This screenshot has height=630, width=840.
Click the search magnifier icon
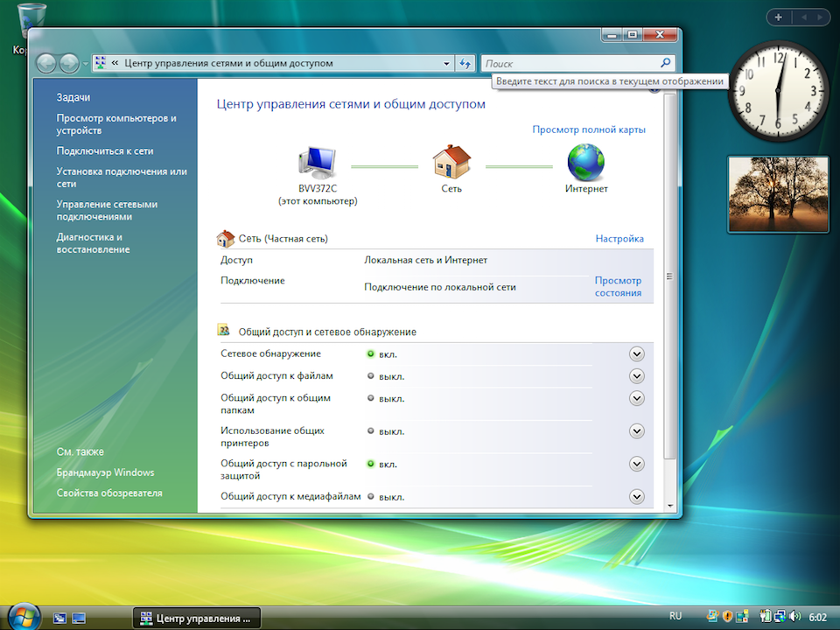[665, 63]
